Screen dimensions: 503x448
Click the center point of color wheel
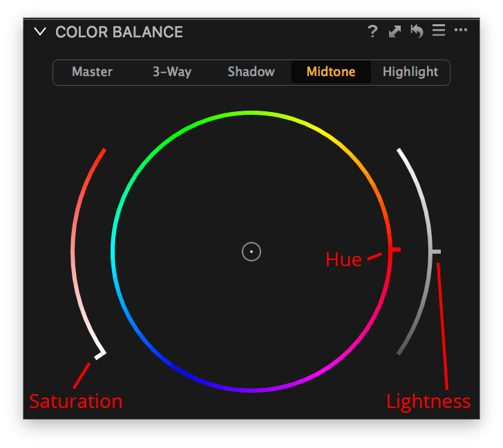tap(251, 252)
